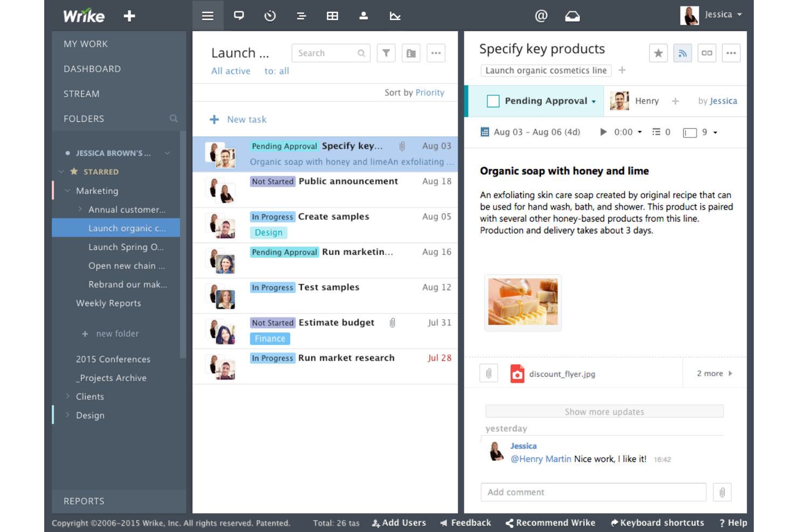Image resolution: width=798 pixels, height=532 pixels.
Task: Expand the Jessica Brown's account chevron
Action: click(x=167, y=153)
